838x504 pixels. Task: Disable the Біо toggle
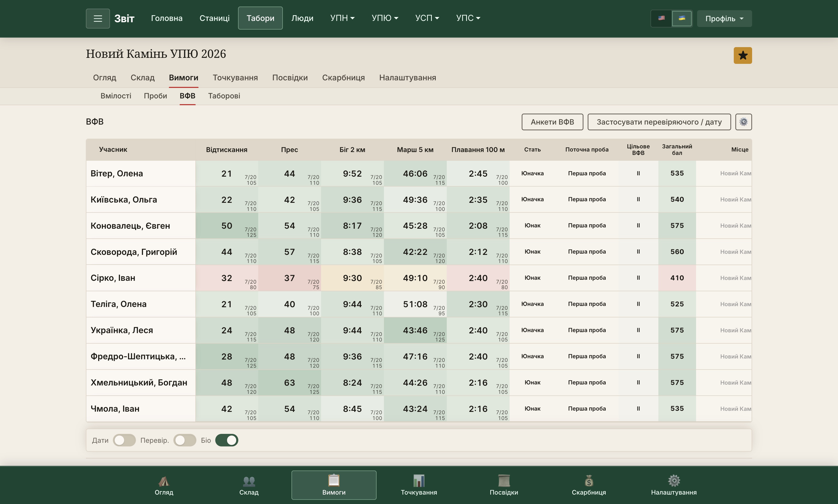pyautogui.click(x=227, y=440)
